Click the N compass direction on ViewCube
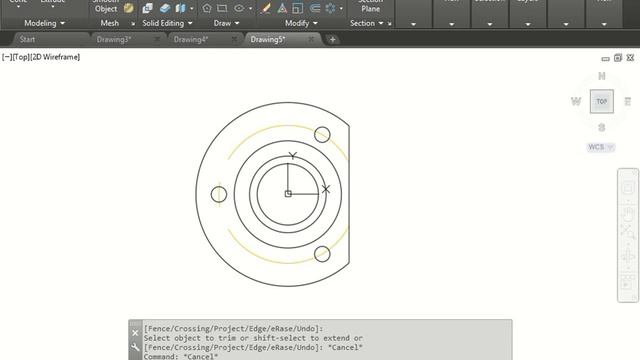Viewport: 640px width, 360px height. point(602,76)
